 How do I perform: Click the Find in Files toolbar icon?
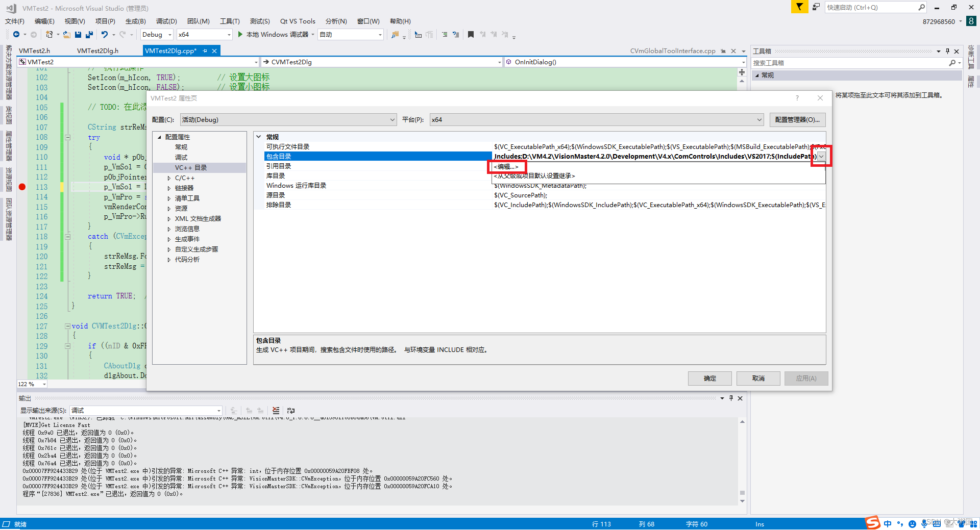(395, 34)
